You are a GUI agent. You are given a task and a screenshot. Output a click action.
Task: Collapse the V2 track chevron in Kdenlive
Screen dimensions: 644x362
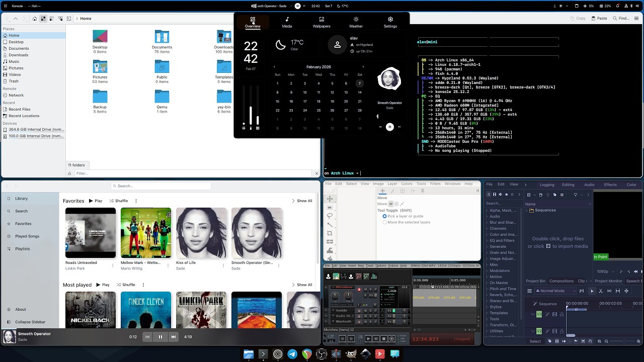(x=533, y=331)
